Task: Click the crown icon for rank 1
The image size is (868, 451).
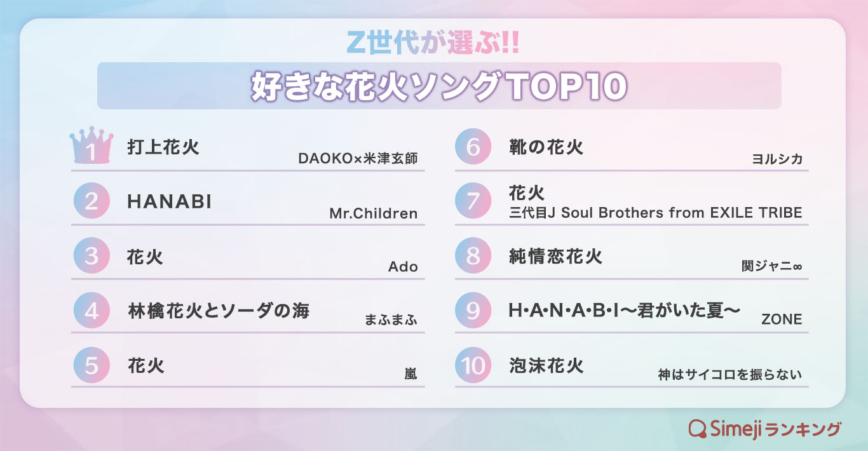Action: pyautogui.click(x=91, y=146)
